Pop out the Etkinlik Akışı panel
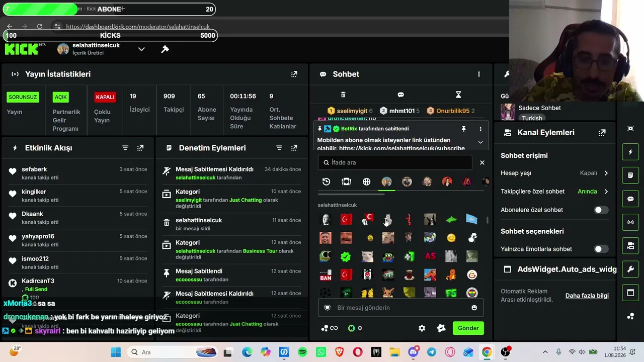644x362 pixels. pyautogui.click(x=140, y=148)
